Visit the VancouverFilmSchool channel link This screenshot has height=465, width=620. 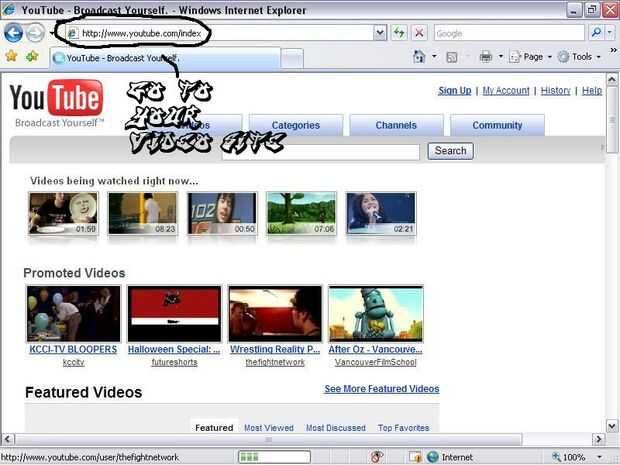point(375,362)
